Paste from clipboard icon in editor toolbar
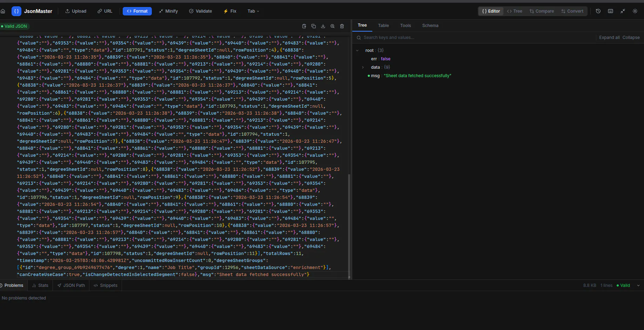Viewport: 644px width, 330px height. click(x=304, y=26)
